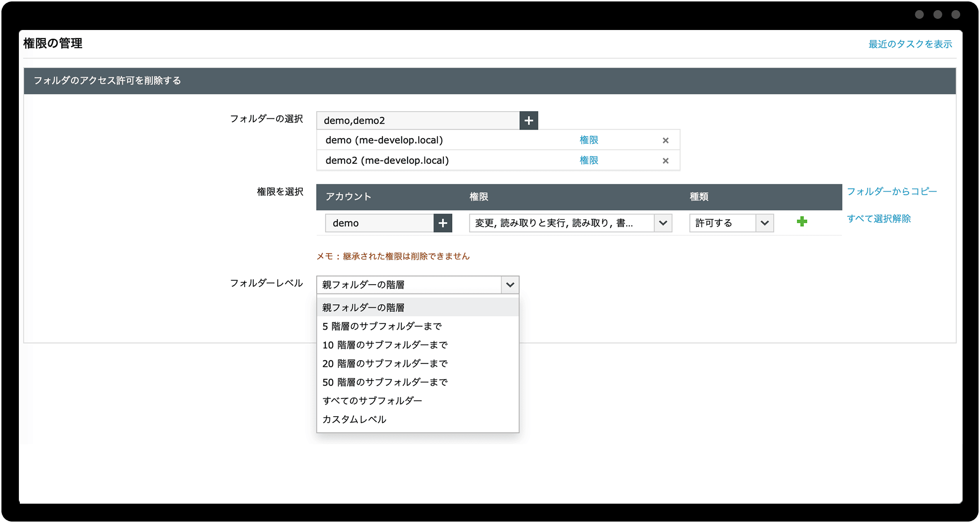Select 5 階層のサブフォルダーまで option
980x523 pixels.
click(381, 326)
